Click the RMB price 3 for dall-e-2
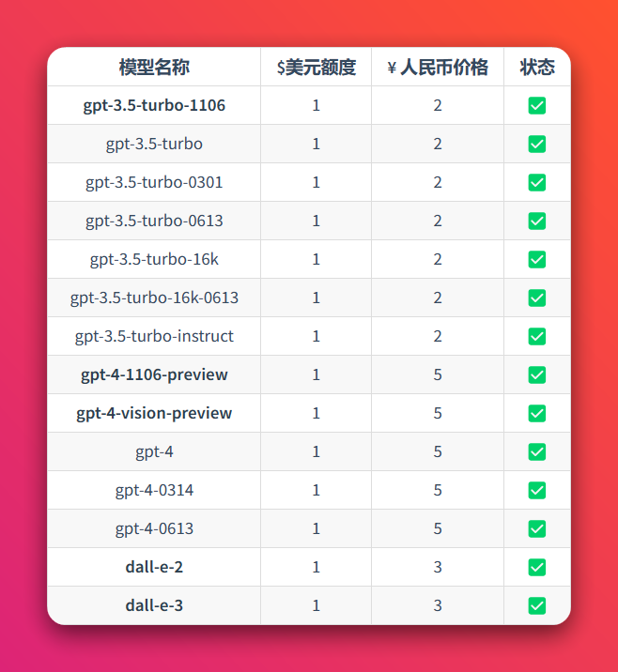Screen dimensions: 618x672 tap(438, 568)
